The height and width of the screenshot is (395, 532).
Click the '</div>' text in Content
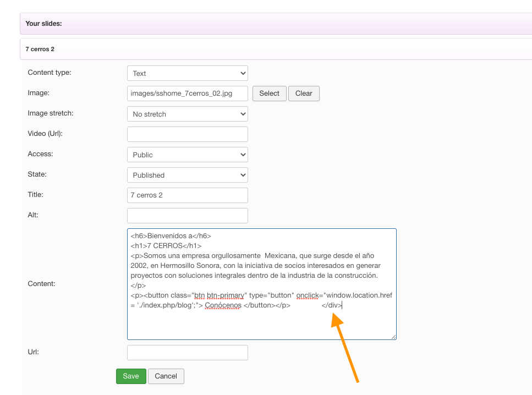click(x=332, y=305)
